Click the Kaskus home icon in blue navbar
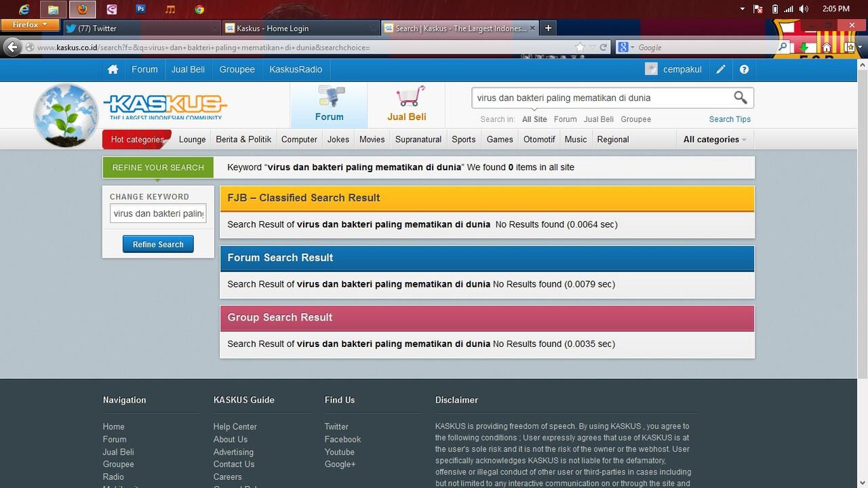 [113, 69]
